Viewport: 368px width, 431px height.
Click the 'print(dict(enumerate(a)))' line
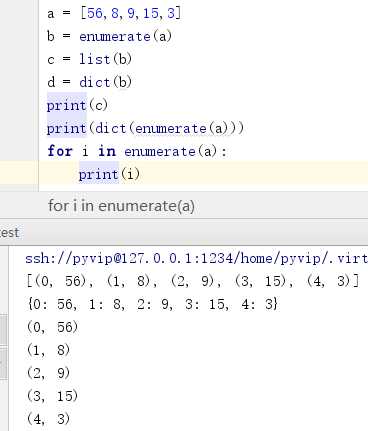[145, 128]
